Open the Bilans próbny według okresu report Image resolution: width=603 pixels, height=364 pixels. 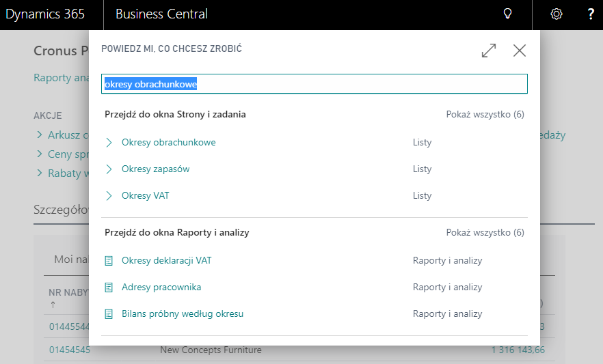[183, 314]
